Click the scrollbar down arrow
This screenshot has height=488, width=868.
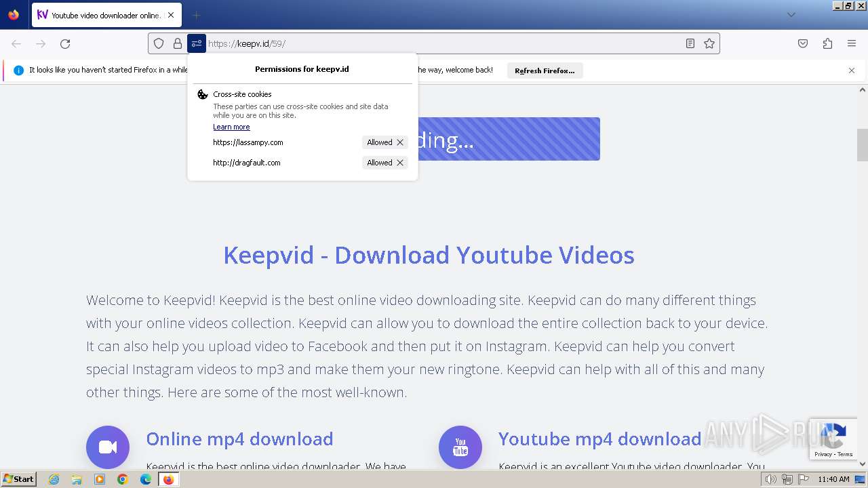863,464
